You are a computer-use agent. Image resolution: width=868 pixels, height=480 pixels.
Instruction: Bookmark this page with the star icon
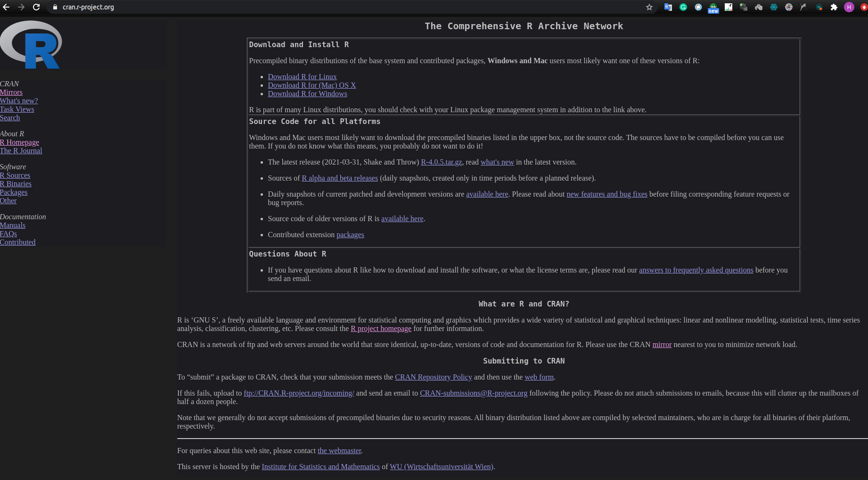[649, 7]
